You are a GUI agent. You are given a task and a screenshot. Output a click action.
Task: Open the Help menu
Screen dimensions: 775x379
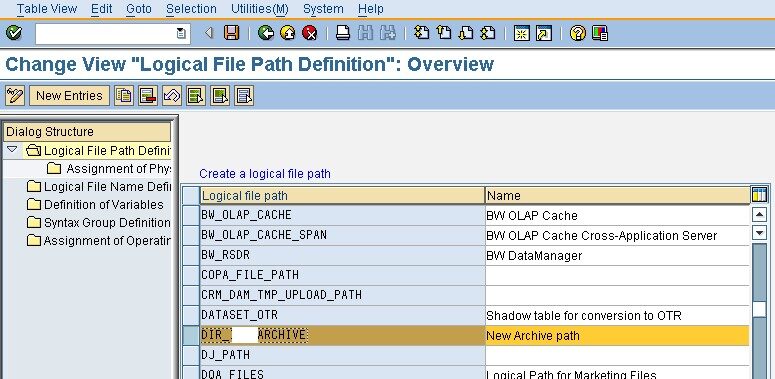pyautogui.click(x=370, y=9)
